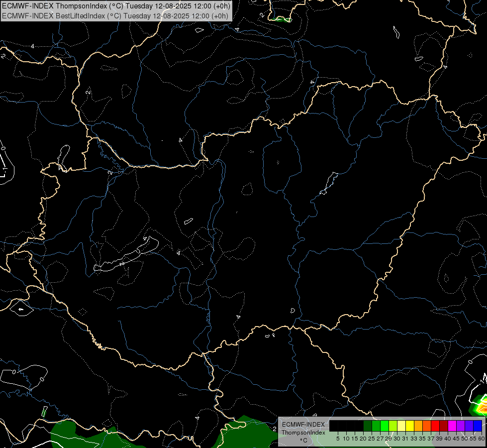Select the orange-red 35–37 legend swatch
Image resolution: width=487 pixels, height=448 pixels.
(x=427, y=426)
